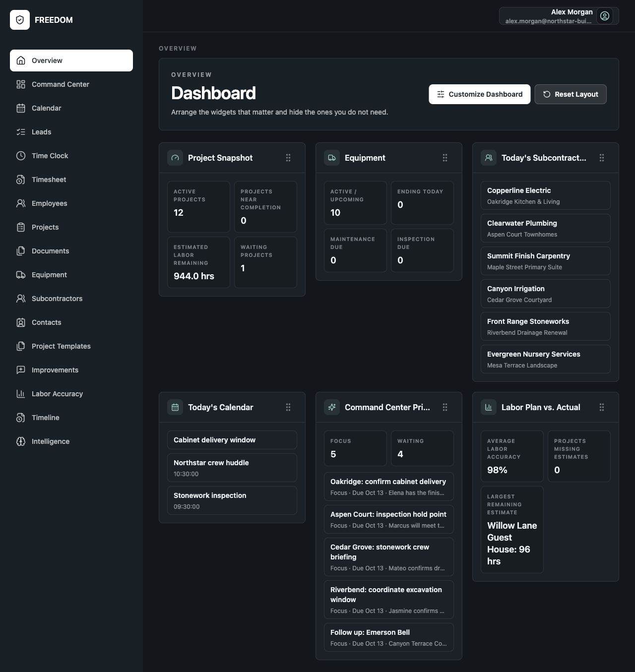The height and width of the screenshot is (672, 635).
Task: Click the Today's Calendar widget icon
Action: click(175, 407)
